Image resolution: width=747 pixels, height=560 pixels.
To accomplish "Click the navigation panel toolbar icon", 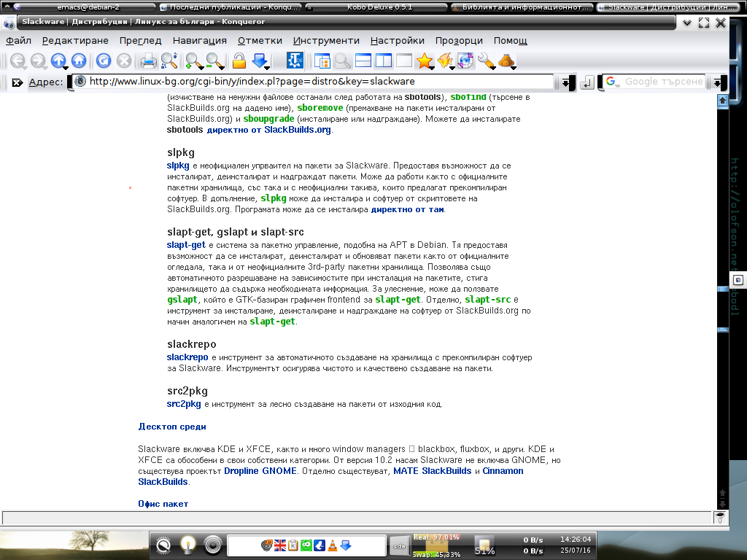I will coord(322,61).
